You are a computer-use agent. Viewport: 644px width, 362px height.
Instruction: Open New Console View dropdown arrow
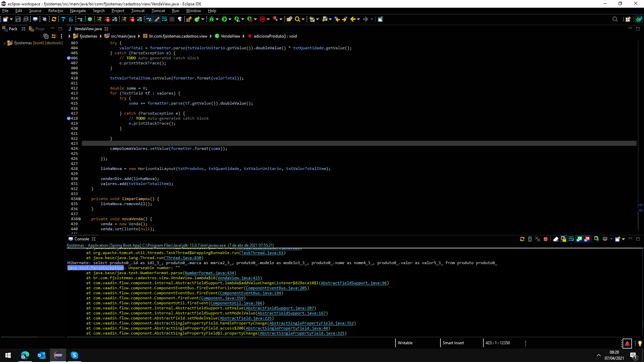coord(624,239)
